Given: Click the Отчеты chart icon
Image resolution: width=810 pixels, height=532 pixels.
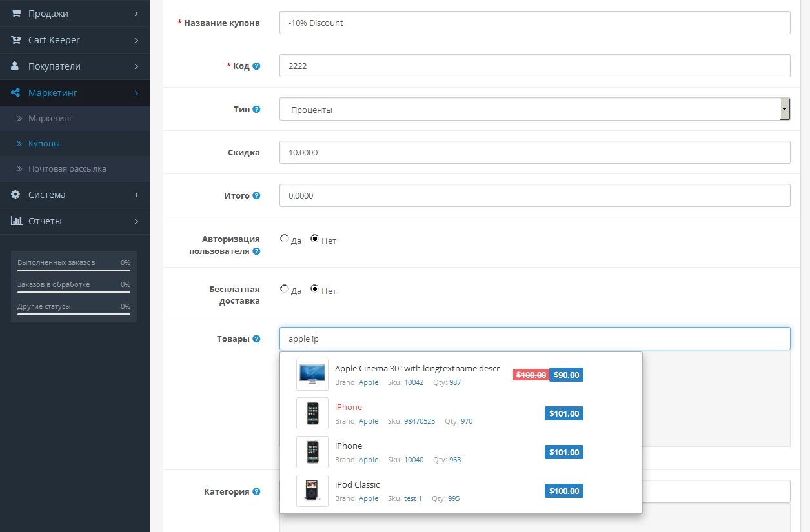Looking at the screenshot, I should pos(17,221).
